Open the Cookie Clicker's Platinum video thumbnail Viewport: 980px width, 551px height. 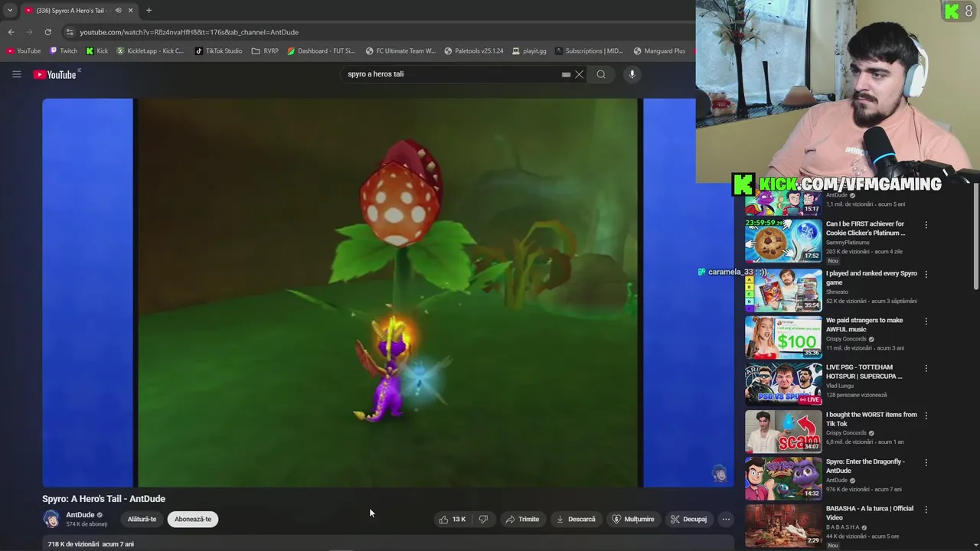click(783, 241)
